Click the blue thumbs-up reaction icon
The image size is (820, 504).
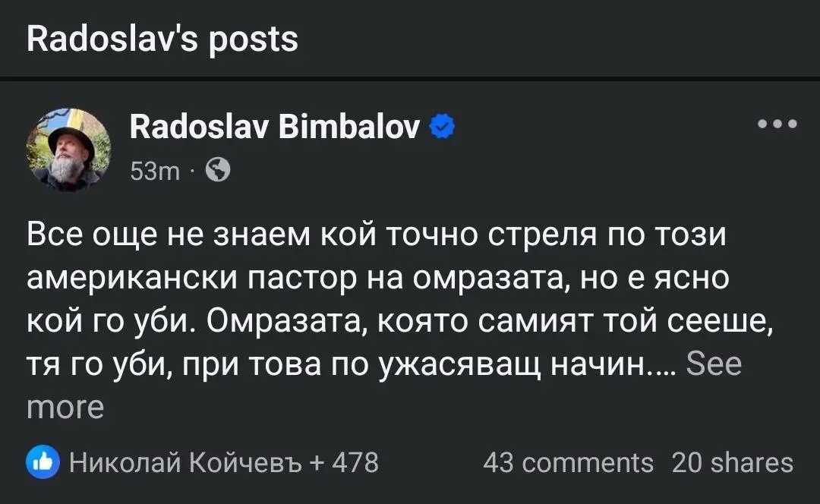(x=43, y=462)
